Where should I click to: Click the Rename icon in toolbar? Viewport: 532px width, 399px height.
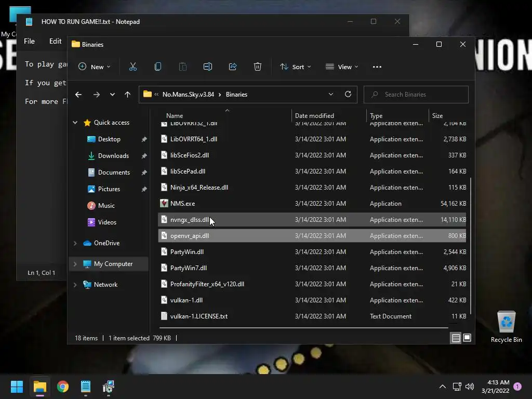[x=208, y=67]
